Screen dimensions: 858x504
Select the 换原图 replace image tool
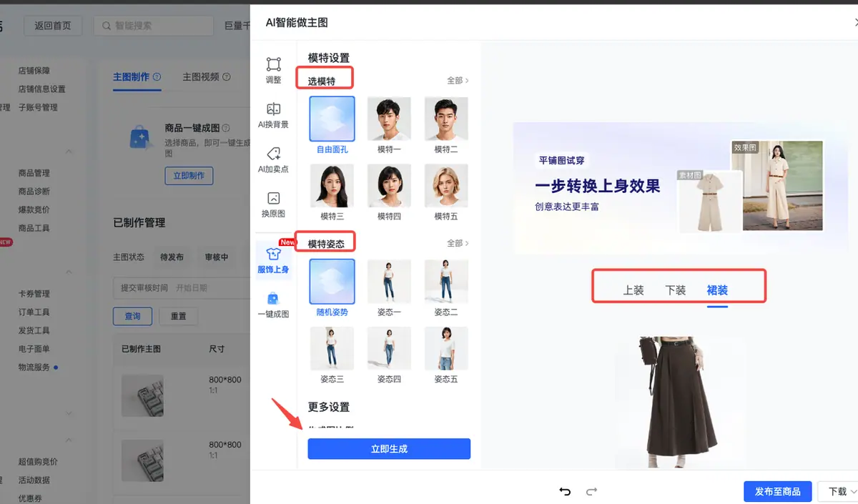273,204
